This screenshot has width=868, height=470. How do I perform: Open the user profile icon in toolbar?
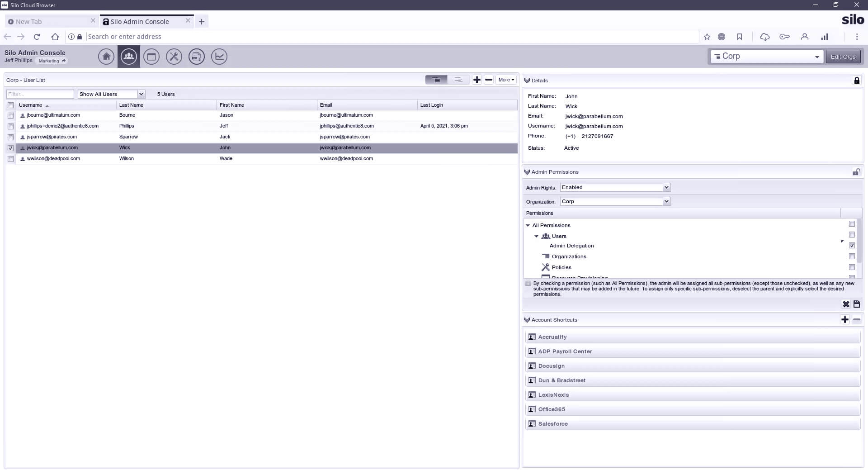804,37
